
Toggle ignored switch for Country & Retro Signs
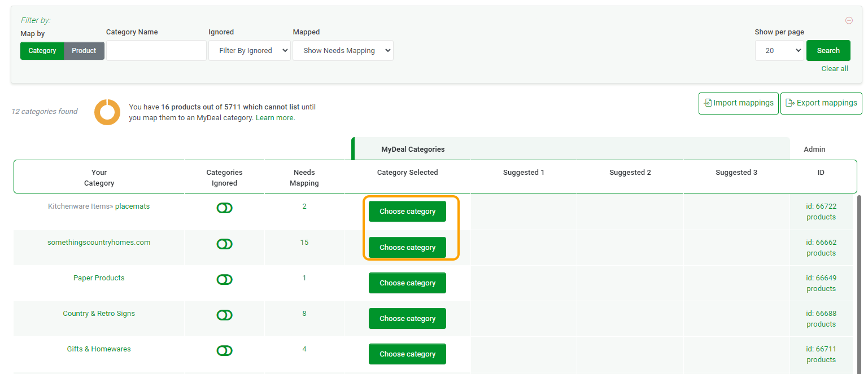pyautogui.click(x=224, y=315)
